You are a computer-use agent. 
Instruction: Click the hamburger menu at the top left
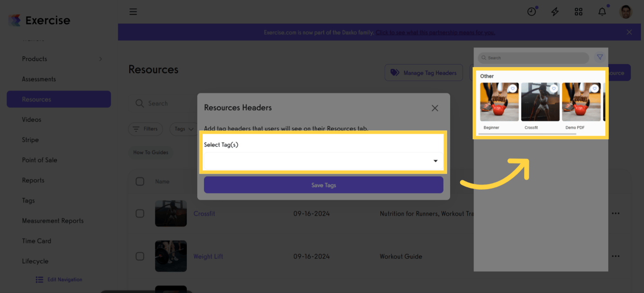[133, 11]
